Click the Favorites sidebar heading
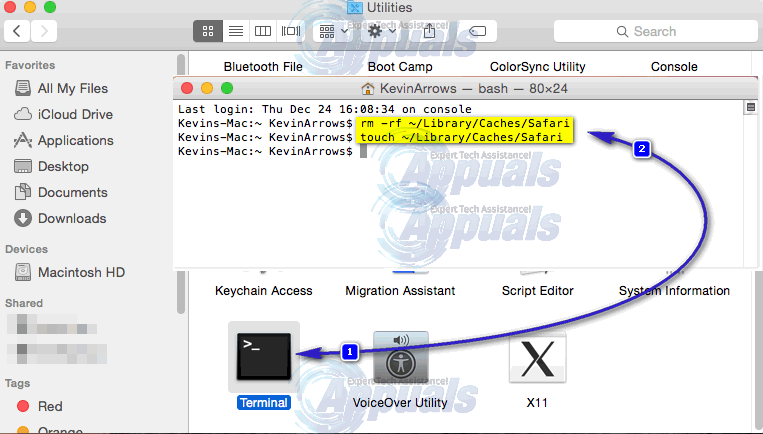 [30, 65]
